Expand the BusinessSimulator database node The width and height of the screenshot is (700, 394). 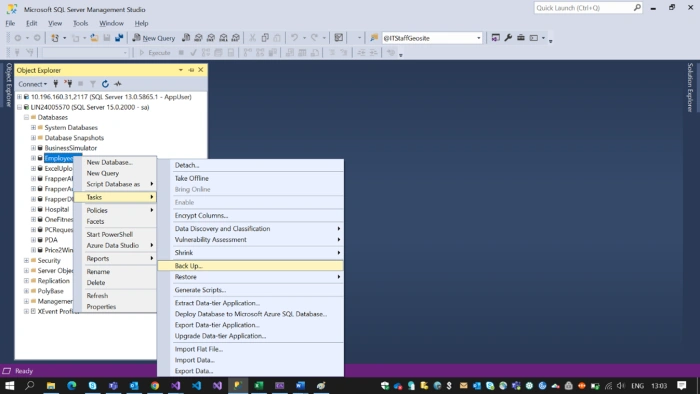[x=33, y=148]
